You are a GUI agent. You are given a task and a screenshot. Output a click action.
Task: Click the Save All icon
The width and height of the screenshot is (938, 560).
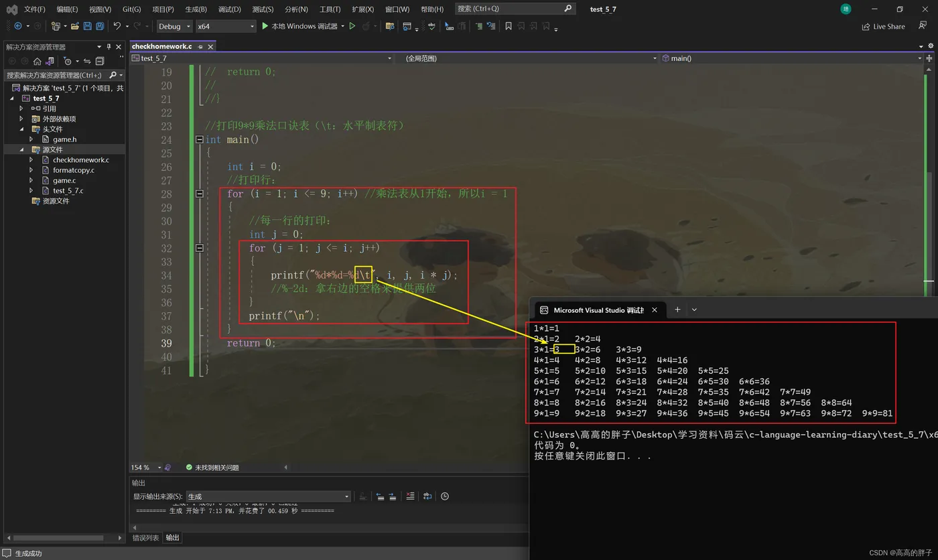tap(100, 26)
